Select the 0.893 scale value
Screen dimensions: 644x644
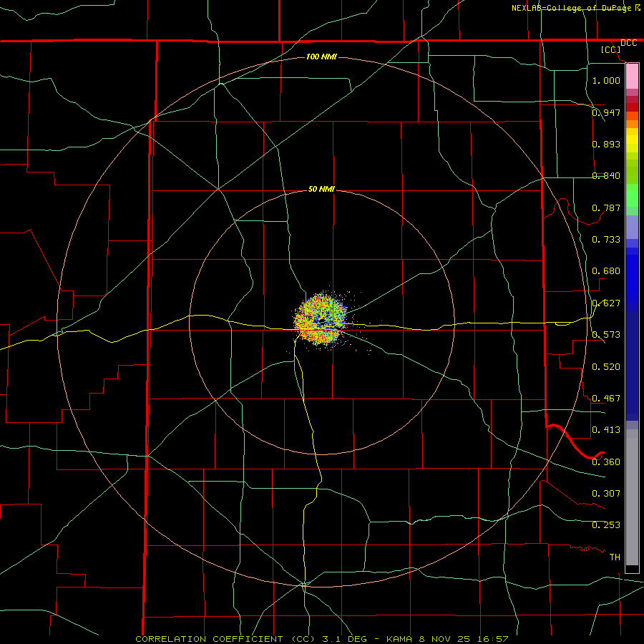[x=606, y=144]
